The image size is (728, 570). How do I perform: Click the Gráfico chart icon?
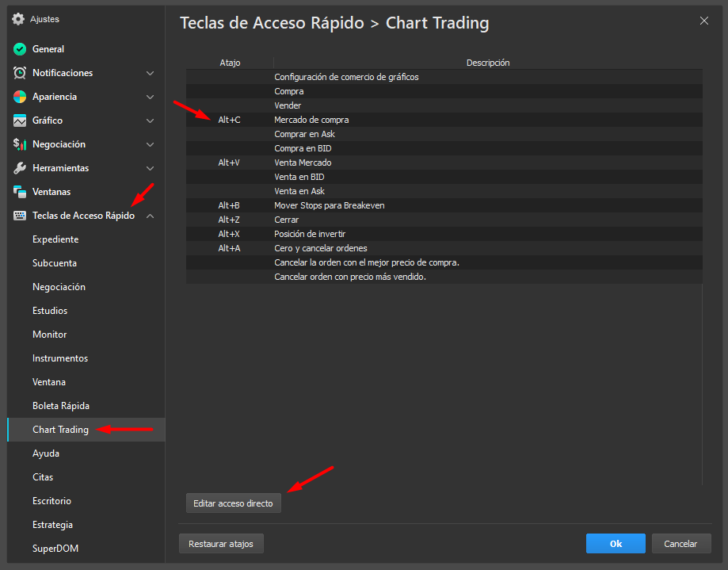pos(20,121)
